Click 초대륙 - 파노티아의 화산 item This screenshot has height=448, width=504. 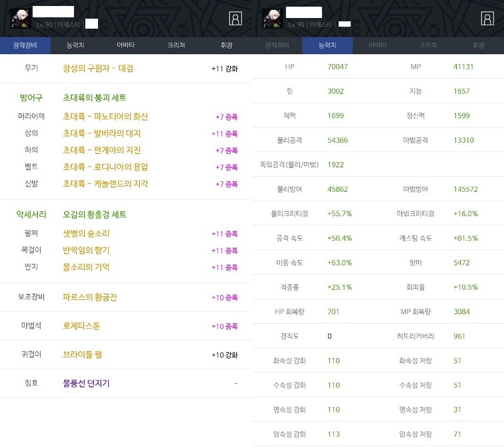105,117
